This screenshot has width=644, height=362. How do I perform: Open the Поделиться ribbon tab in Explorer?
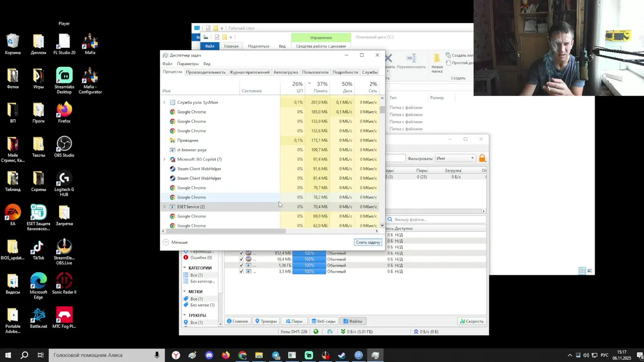click(259, 46)
